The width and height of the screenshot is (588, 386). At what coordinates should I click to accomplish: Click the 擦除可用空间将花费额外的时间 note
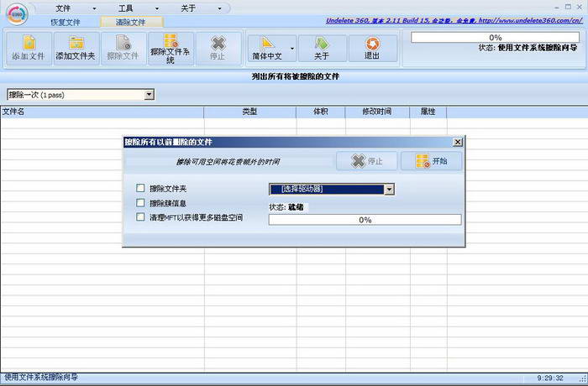[x=228, y=162]
